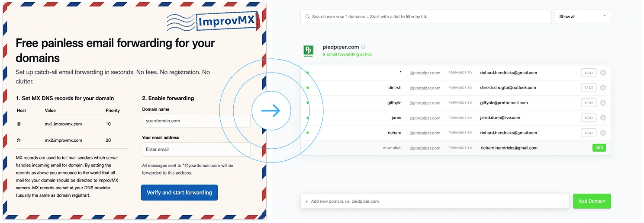Click the jared alias name
The height and width of the screenshot is (223, 644).
click(396, 118)
